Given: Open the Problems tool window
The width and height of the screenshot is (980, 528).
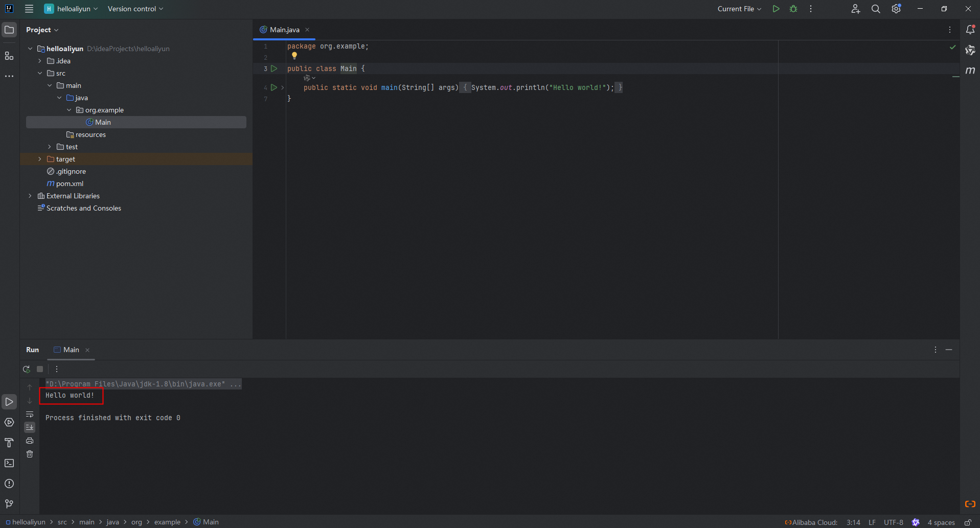Looking at the screenshot, I should coord(9,484).
